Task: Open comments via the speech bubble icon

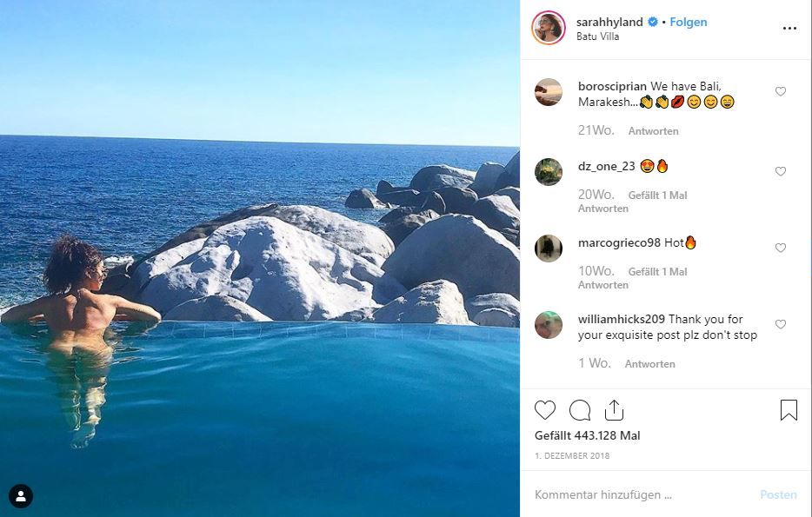Action: point(580,410)
